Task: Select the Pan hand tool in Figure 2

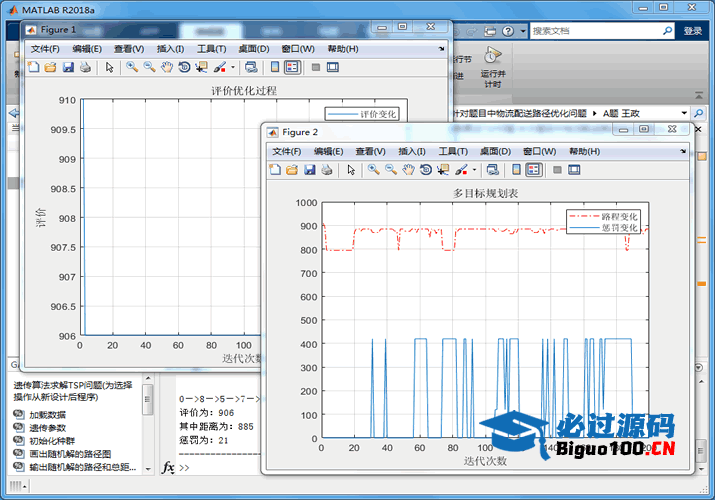Action: [x=409, y=170]
